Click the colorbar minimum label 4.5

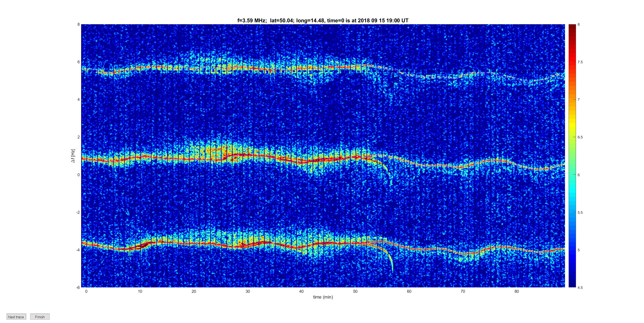click(580, 288)
